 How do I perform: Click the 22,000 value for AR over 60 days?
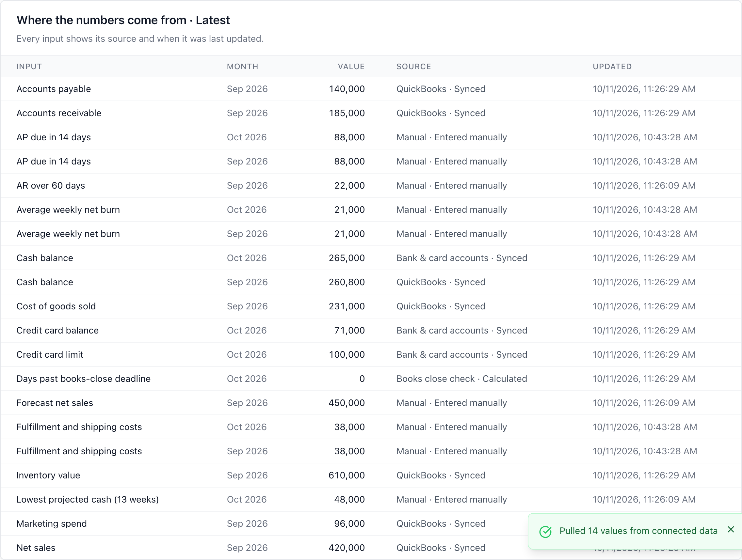tap(349, 185)
